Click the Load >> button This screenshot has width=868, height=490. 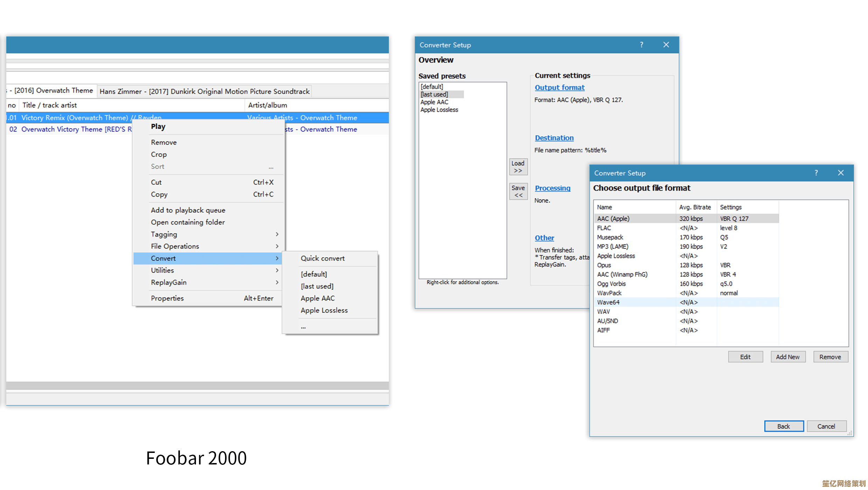coord(518,167)
